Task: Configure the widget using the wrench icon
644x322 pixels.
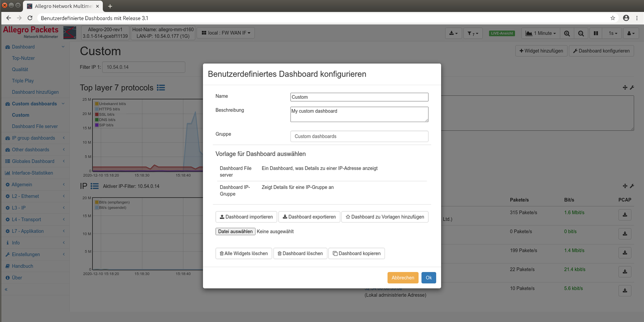Action: coord(633,87)
